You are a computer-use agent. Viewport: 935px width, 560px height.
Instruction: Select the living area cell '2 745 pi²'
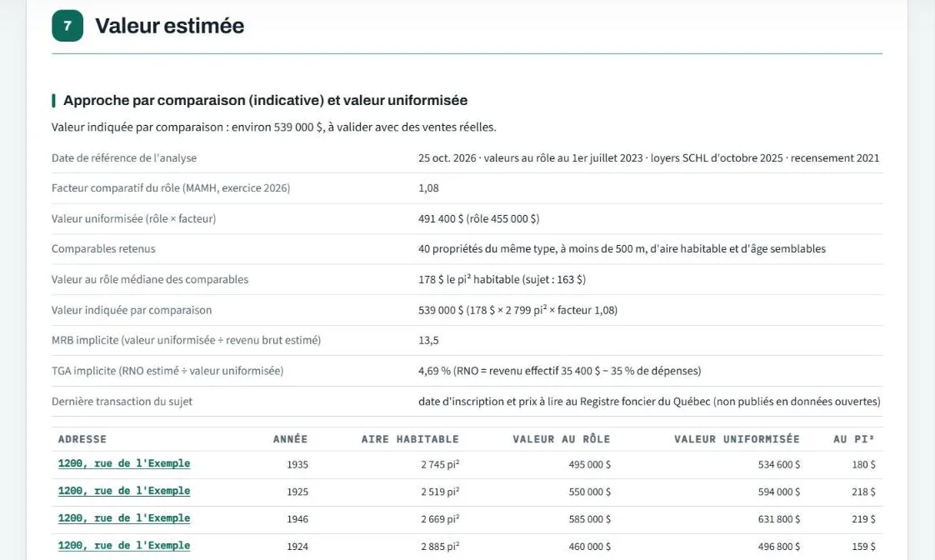440,464
